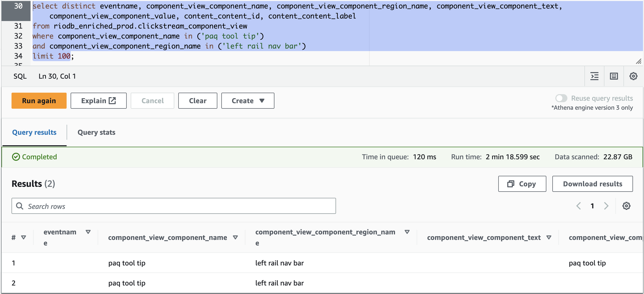The image size is (644, 294).
Task: Switch to the Query results tab
Action: click(x=34, y=132)
